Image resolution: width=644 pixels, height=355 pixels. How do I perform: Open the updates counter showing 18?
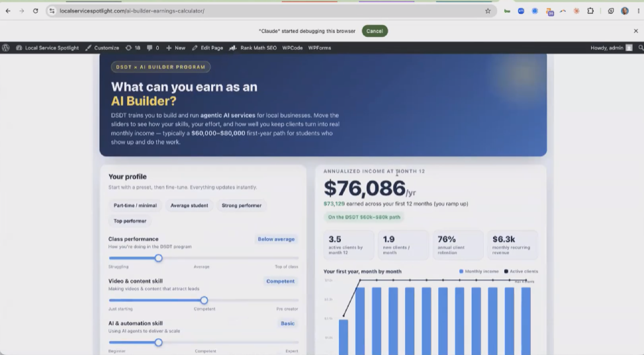coord(132,48)
